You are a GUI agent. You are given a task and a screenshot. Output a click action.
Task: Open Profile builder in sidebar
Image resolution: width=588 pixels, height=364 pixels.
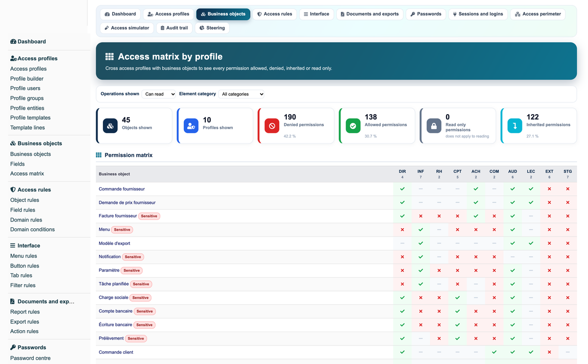[x=27, y=78]
